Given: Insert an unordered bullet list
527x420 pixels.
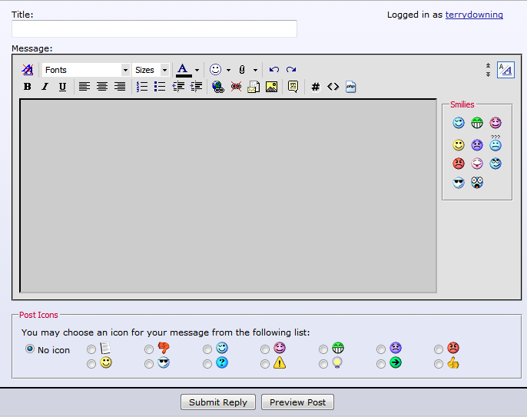Looking at the screenshot, I should pyautogui.click(x=160, y=87).
